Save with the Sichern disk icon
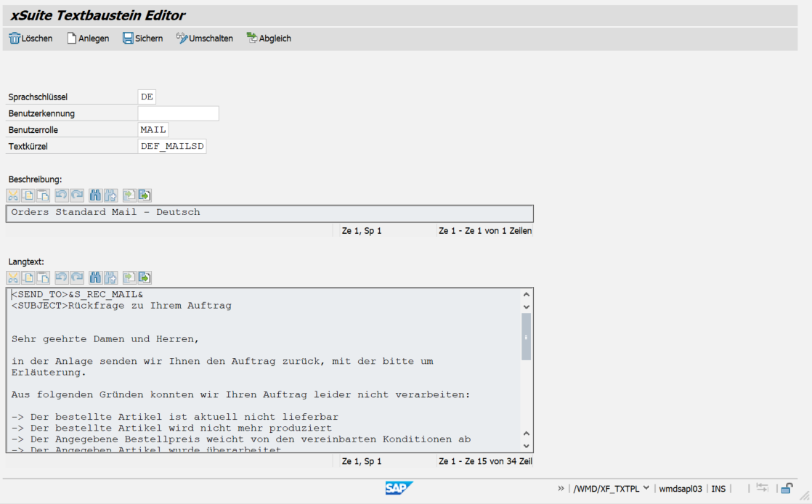Viewport: 812px width, 504px height. 128,38
